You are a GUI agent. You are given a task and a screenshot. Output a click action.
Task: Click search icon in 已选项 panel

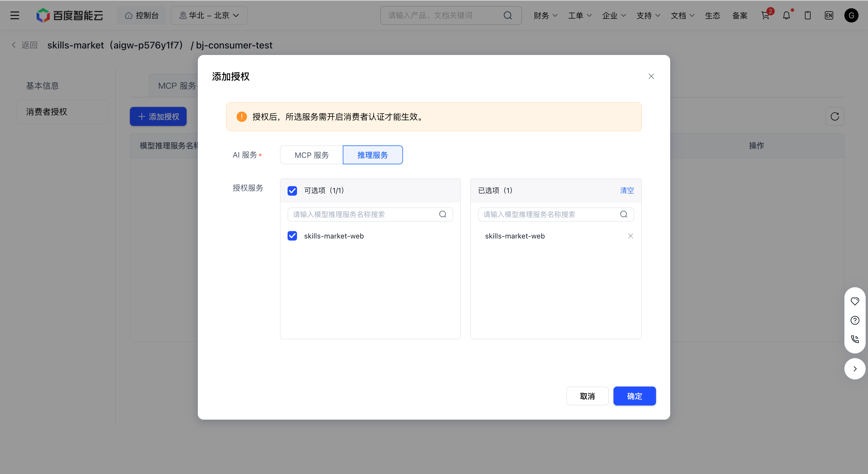pyautogui.click(x=624, y=214)
